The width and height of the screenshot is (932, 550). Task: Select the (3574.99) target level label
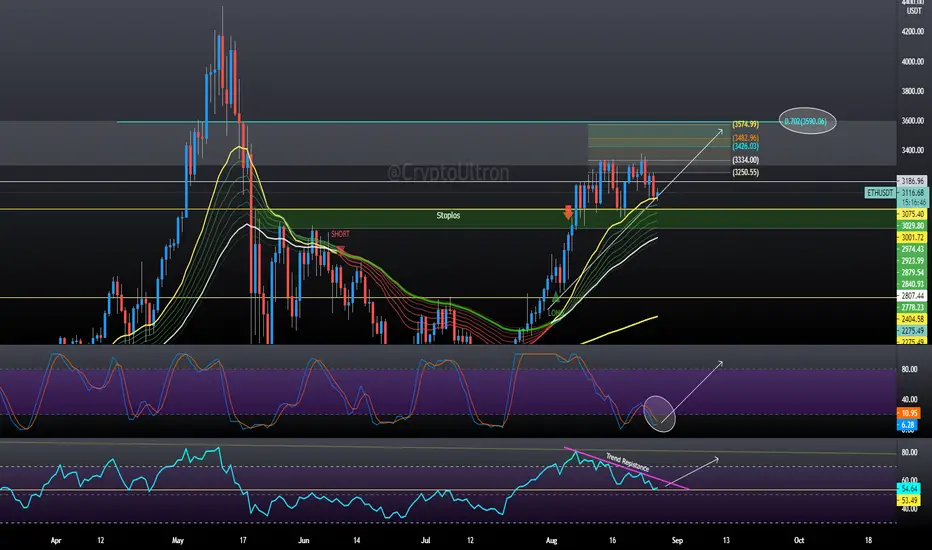tap(745, 125)
